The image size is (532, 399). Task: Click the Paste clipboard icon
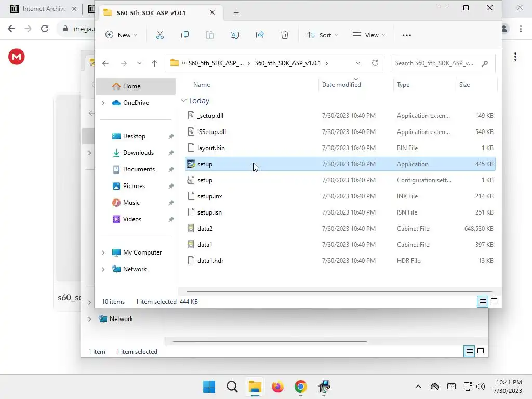210,35
